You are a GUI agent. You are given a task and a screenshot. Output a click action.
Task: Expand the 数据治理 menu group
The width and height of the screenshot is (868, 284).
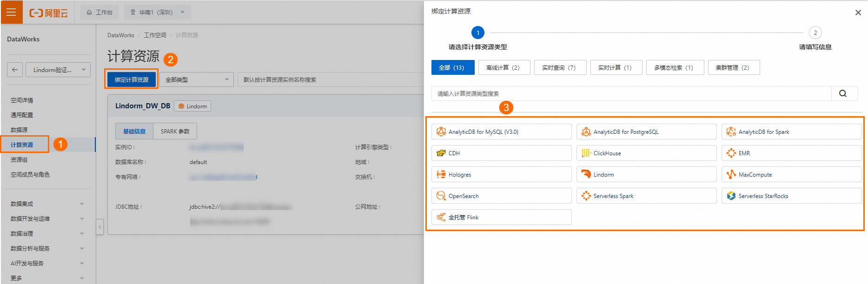pyautogui.click(x=47, y=233)
